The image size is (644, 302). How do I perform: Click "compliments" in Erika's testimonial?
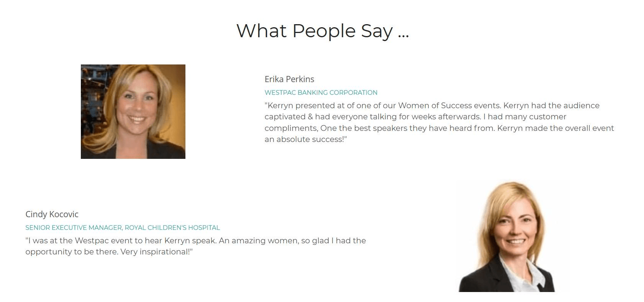(x=290, y=128)
